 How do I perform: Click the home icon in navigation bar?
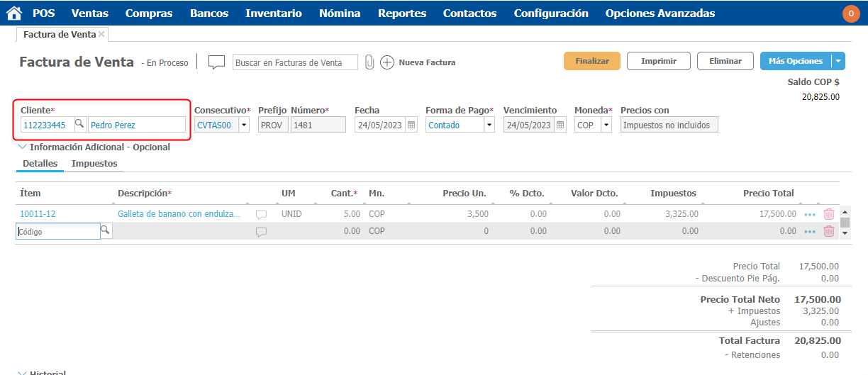13,13
